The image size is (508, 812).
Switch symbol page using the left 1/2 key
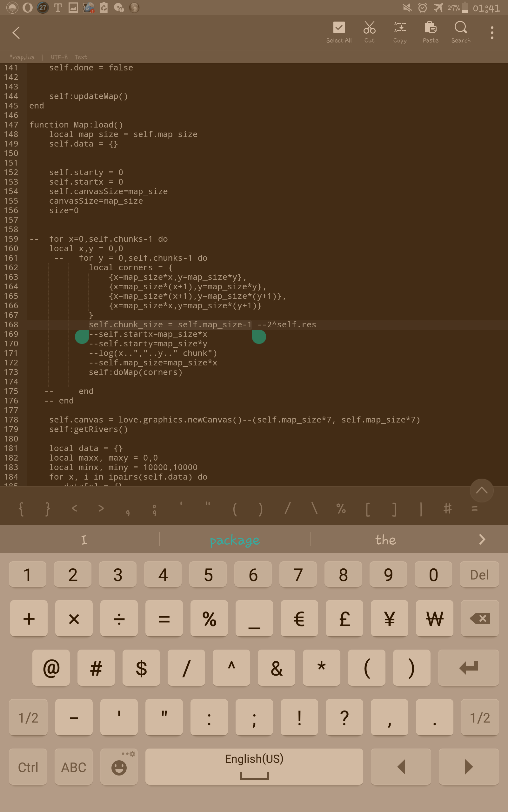pyautogui.click(x=28, y=717)
